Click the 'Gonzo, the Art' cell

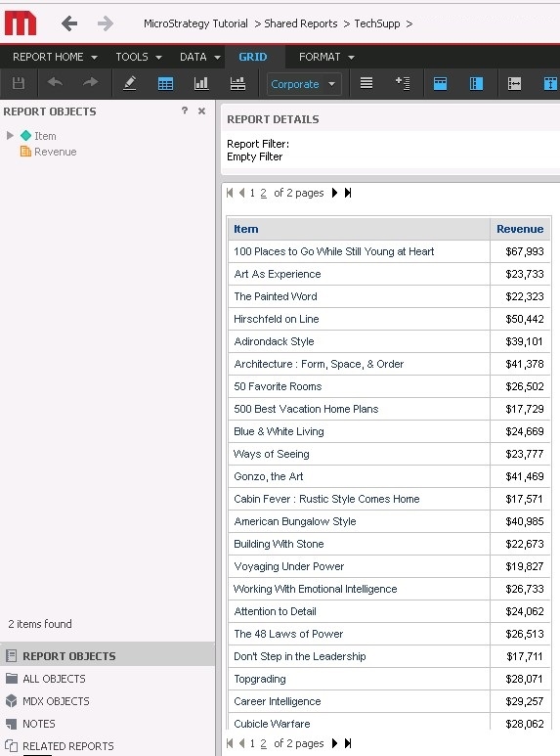(359, 476)
